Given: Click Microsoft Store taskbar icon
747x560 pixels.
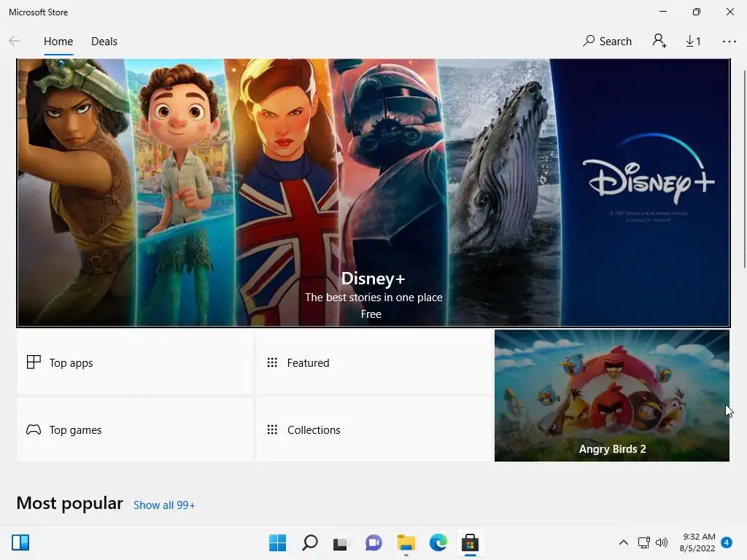Looking at the screenshot, I should [470, 542].
